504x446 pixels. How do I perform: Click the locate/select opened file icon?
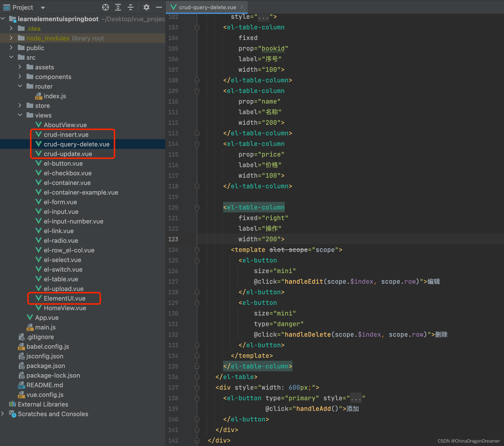point(106,7)
